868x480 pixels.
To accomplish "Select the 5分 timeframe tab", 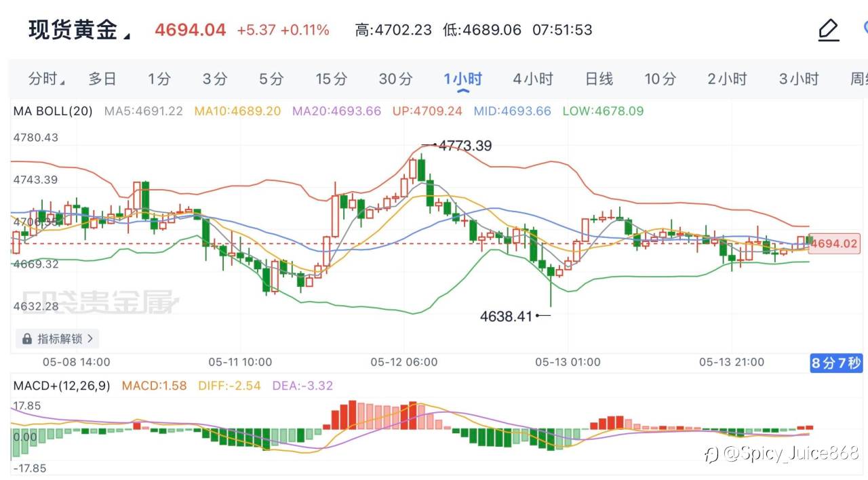I will pyautogui.click(x=271, y=79).
